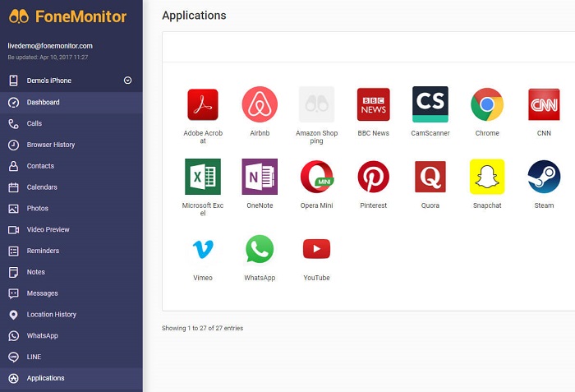View Contacts in the sidebar
The height and width of the screenshot is (392, 575).
tap(71, 166)
